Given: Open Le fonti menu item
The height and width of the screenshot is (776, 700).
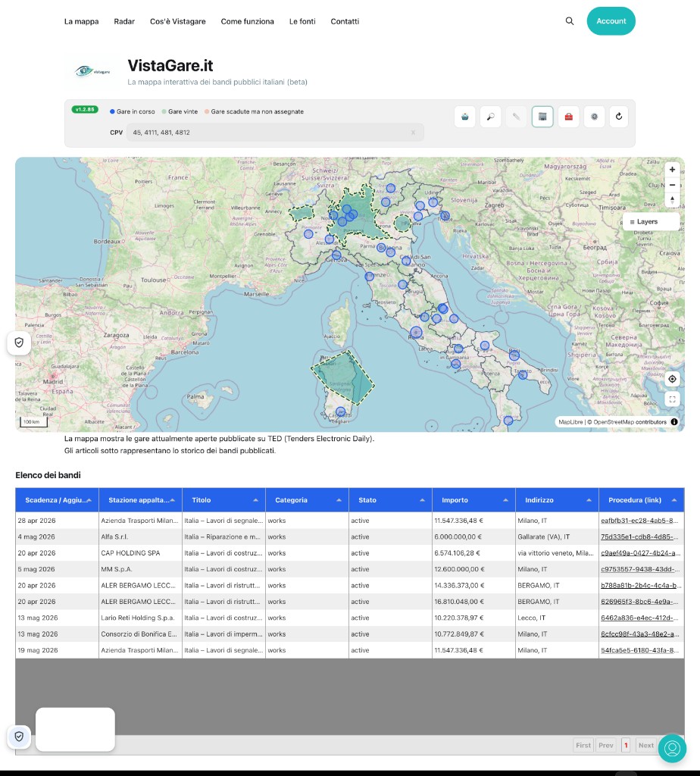Looking at the screenshot, I should click(x=302, y=21).
